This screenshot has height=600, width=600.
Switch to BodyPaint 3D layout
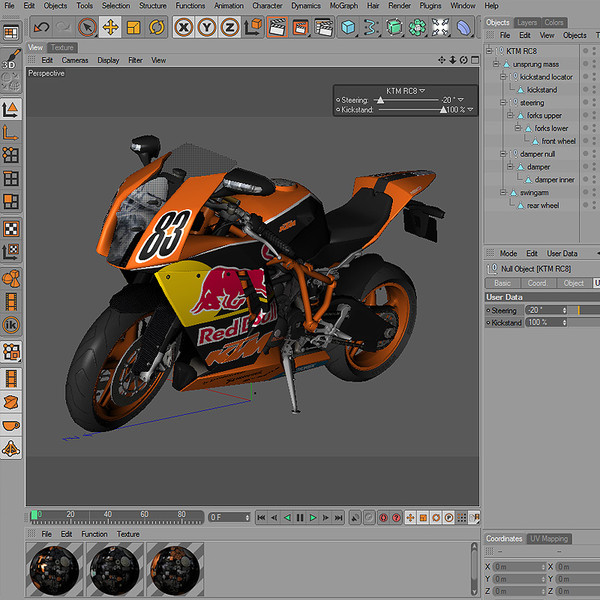[x=11, y=60]
